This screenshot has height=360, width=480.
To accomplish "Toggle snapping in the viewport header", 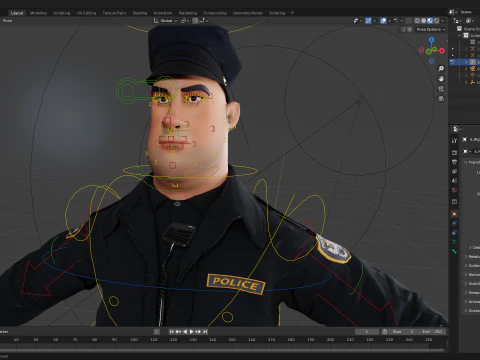I will 195,21.
